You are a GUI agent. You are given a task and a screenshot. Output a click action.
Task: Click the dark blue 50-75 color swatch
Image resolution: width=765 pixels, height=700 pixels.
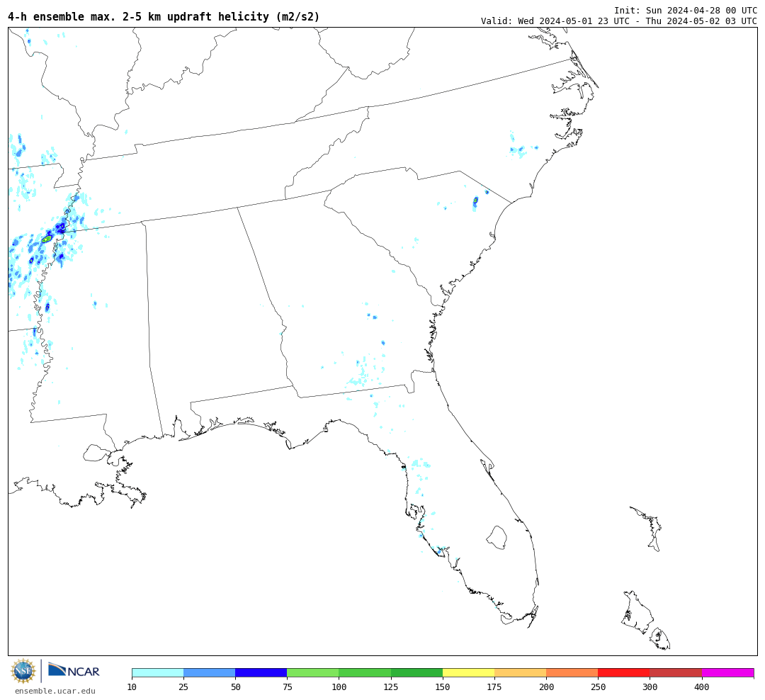click(261, 673)
